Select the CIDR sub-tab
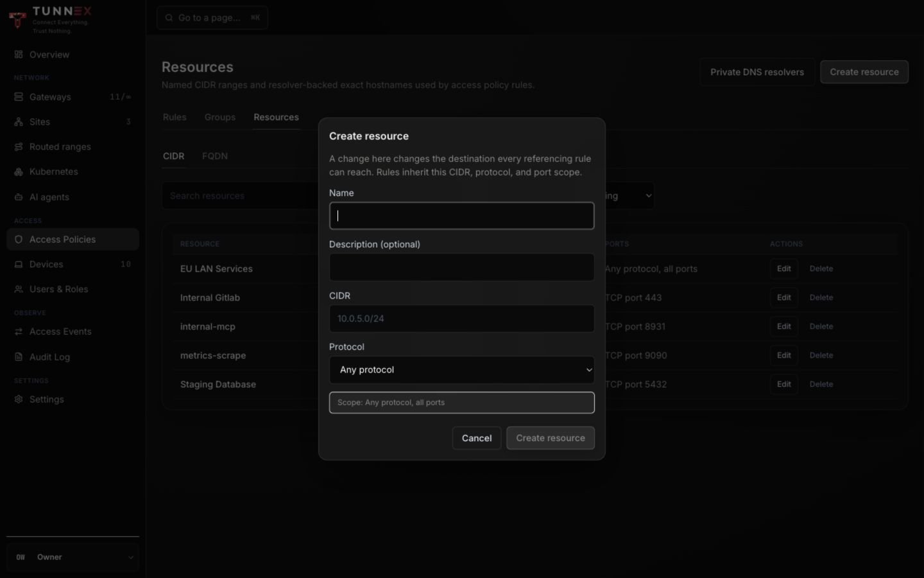The height and width of the screenshot is (578, 924). 174,156
